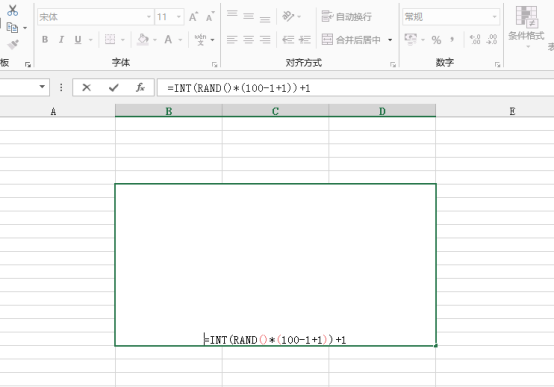Viewport: 554px width, 387px height.
Task: Click the increase decimal icon
Action: [x=475, y=39]
